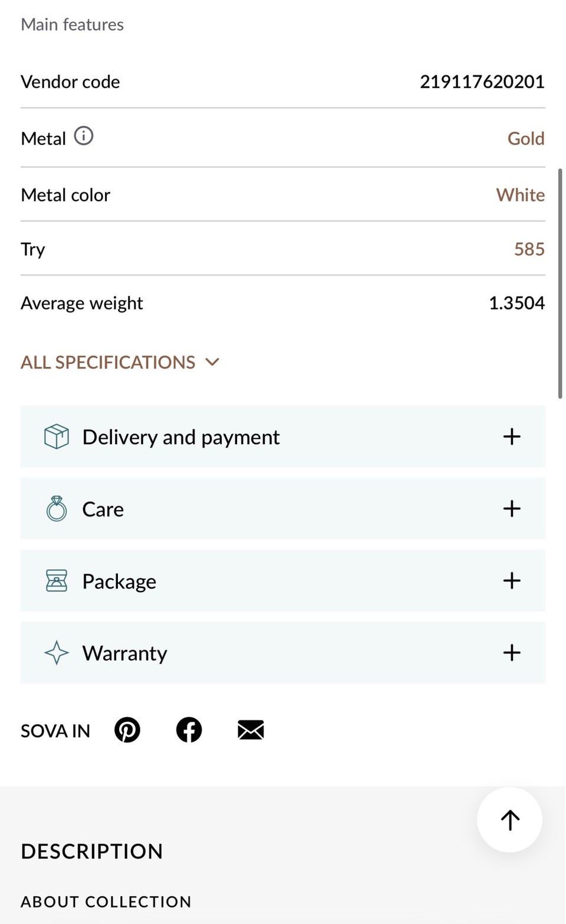Open the Care accordion row

(x=283, y=509)
